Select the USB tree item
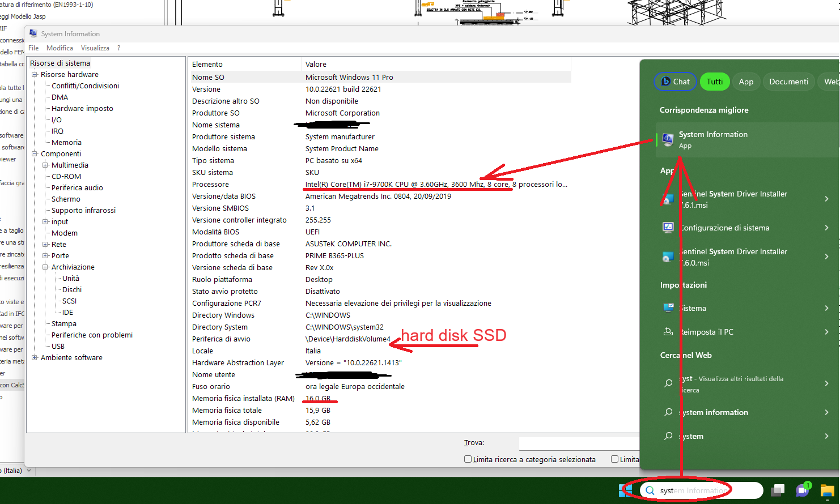 pos(58,347)
